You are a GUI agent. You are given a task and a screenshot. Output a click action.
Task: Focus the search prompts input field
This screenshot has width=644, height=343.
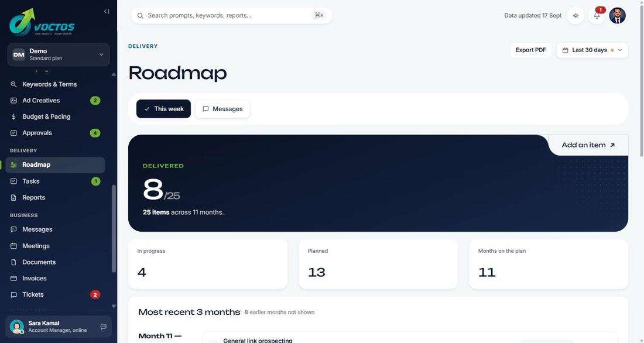pos(232,16)
